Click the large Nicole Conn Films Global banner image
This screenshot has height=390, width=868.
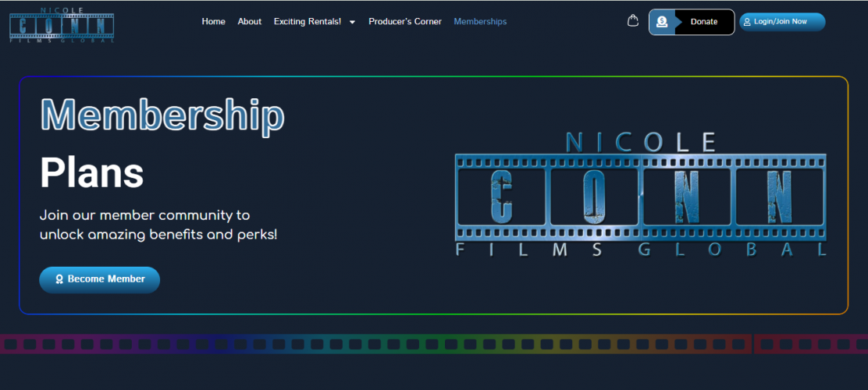coord(641,193)
